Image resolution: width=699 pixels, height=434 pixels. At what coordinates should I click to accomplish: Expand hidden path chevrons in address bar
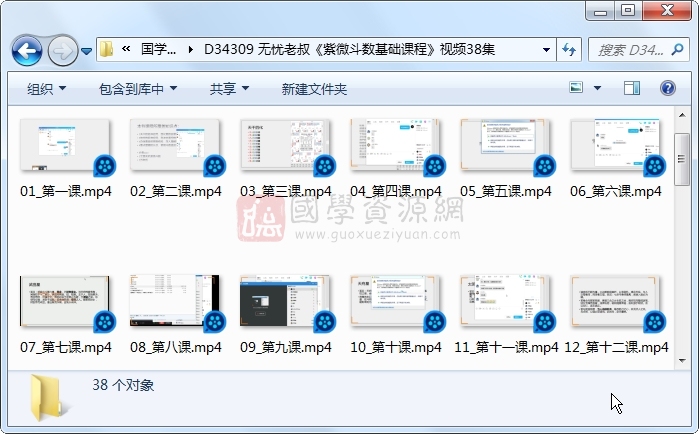click(126, 49)
